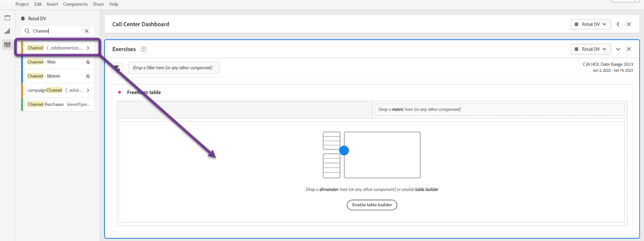The width and height of the screenshot is (644, 241).
Task: Click the Retail DV label in left panel
Action: pos(37,19)
